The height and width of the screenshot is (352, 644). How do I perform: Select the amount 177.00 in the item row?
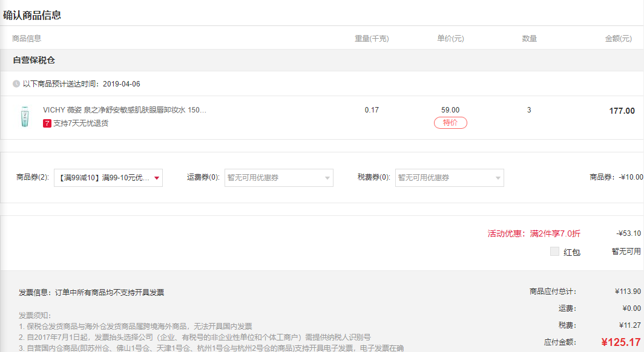click(x=622, y=111)
